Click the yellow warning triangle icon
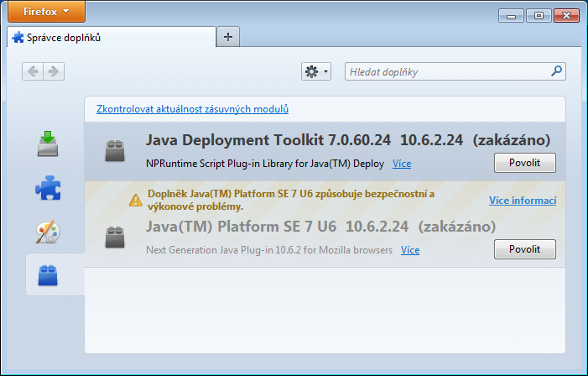The image size is (588, 376). (x=136, y=200)
